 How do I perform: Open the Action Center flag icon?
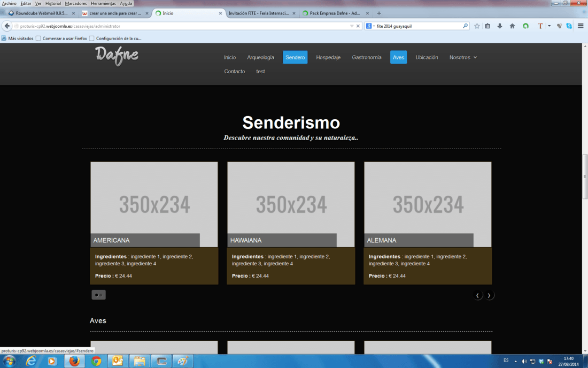click(x=550, y=361)
